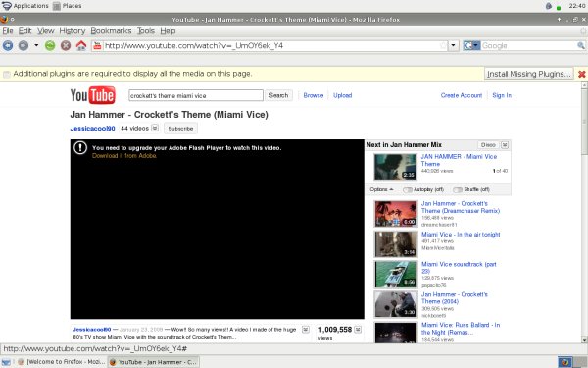Screen dimensions: 588x368
Task: Click Install Missing Plugins button
Action: pyautogui.click(x=529, y=74)
